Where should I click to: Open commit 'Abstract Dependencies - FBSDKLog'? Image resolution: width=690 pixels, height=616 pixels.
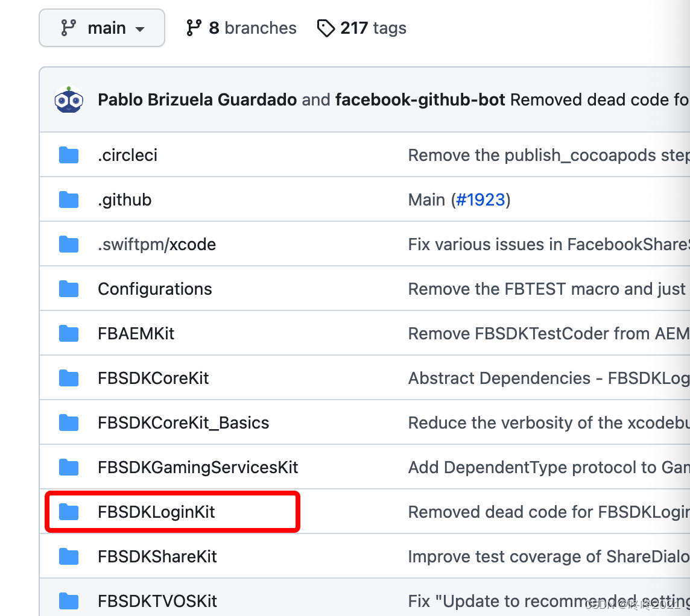pyautogui.click(x=549, y=378)
